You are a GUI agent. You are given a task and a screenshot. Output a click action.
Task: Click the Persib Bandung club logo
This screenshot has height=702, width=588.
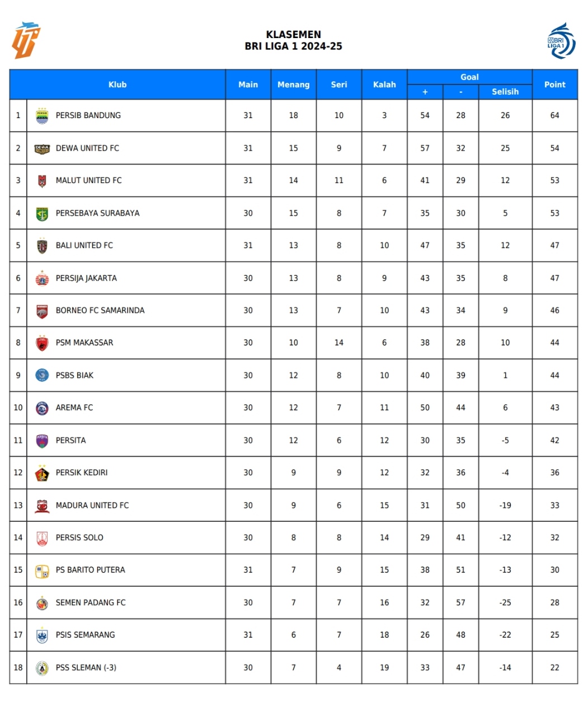click(x=42, y=115)
